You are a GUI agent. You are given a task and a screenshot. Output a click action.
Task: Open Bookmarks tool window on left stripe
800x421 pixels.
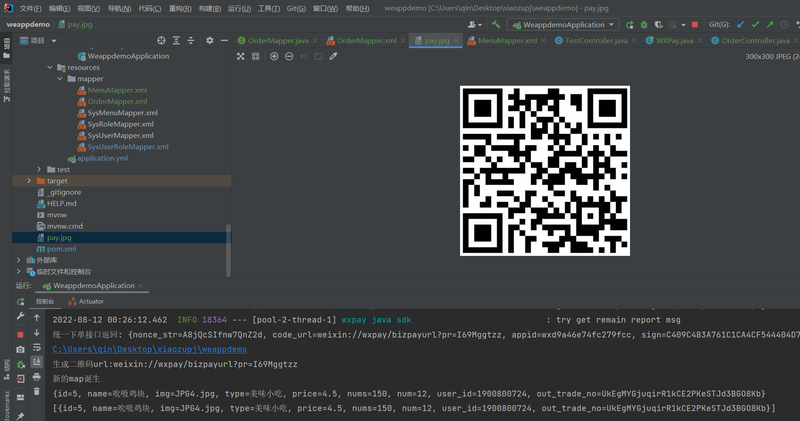(6, 405)
